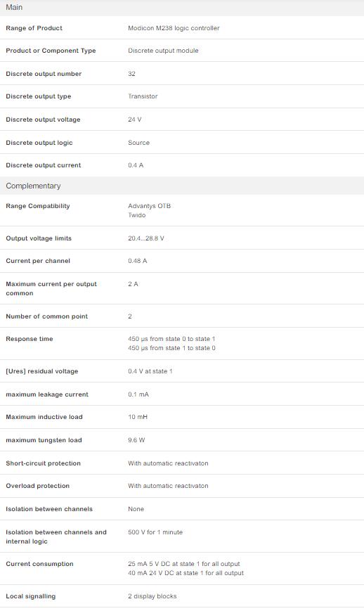Viewport: 364px width, 611px height.
Task: Click the [Ures] residual voltage label
Action: (41, 371)
